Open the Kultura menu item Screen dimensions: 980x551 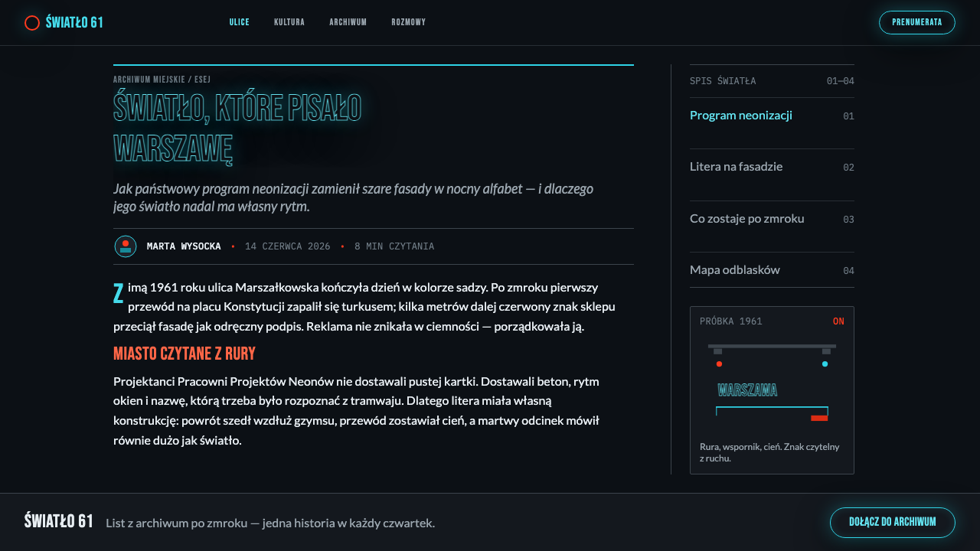(289, 22)
